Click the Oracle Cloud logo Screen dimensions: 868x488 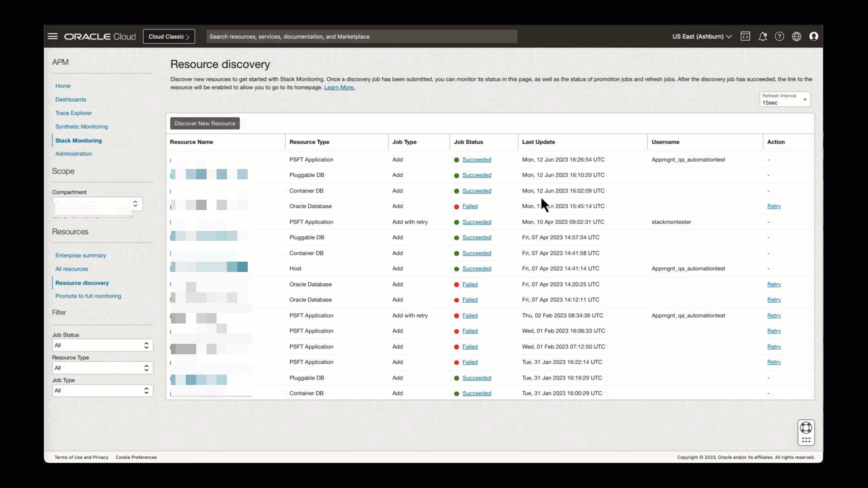(x=100, y=36)
